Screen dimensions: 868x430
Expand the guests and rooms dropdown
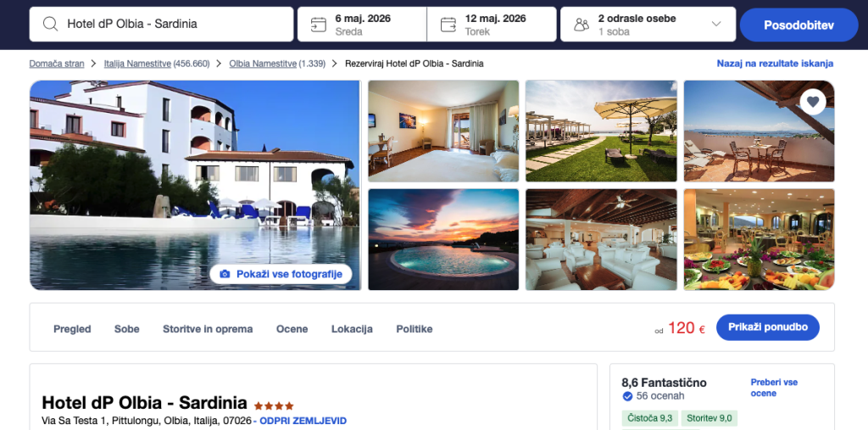pos(716,24)
